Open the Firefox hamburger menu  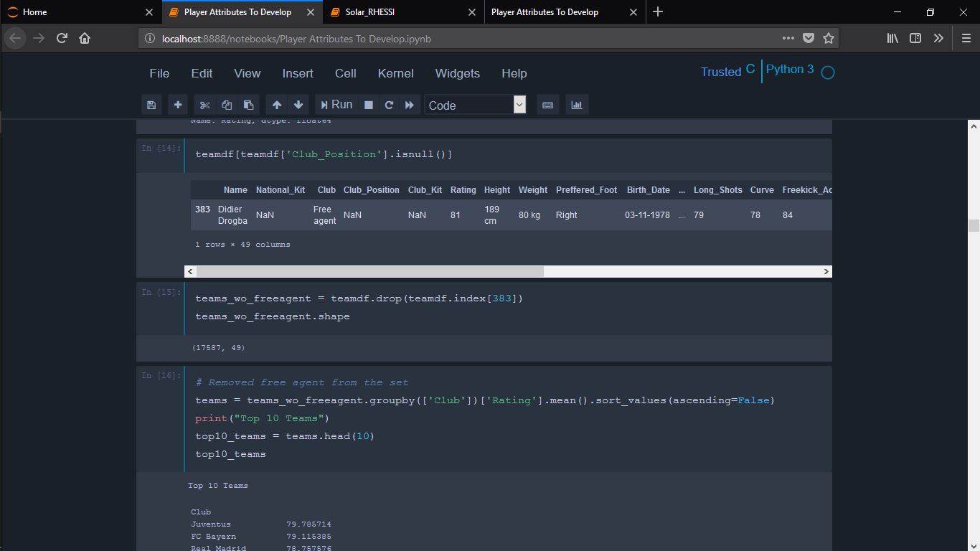965,39
